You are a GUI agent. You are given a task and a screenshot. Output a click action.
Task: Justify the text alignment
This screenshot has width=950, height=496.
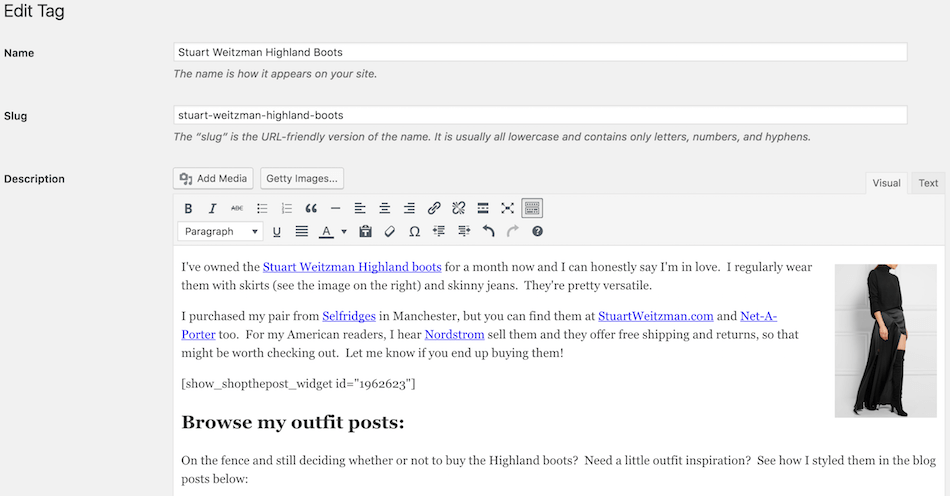tap(301, 231)
